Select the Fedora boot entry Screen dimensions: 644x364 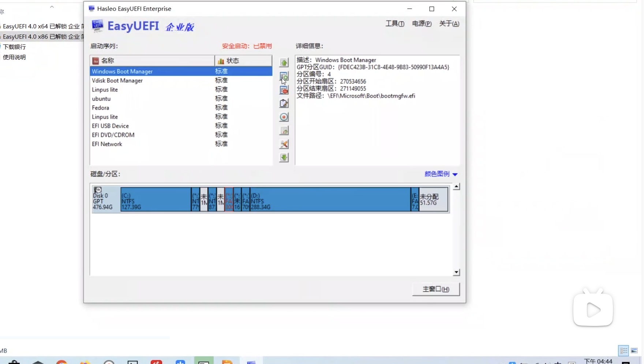point(181,108)
